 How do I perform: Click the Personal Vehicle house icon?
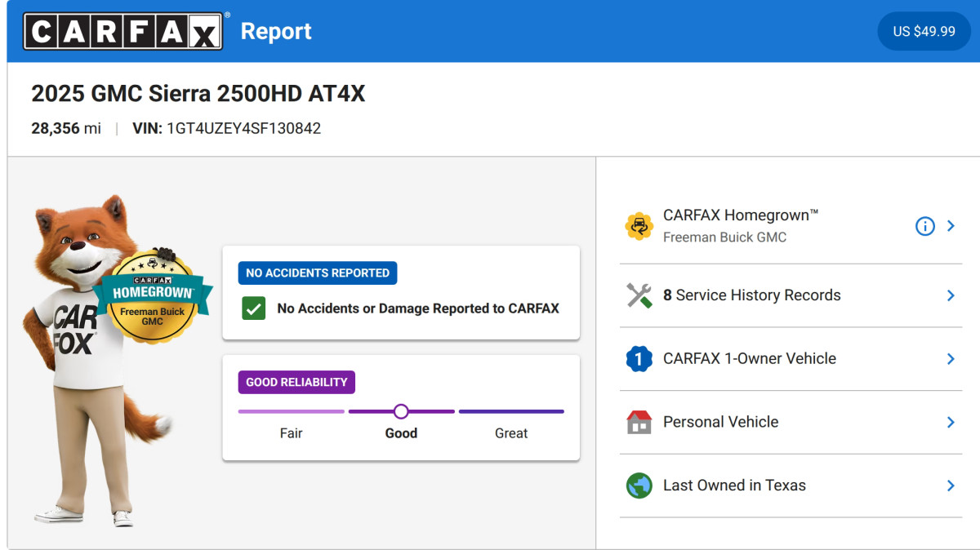tap(639, 422)
